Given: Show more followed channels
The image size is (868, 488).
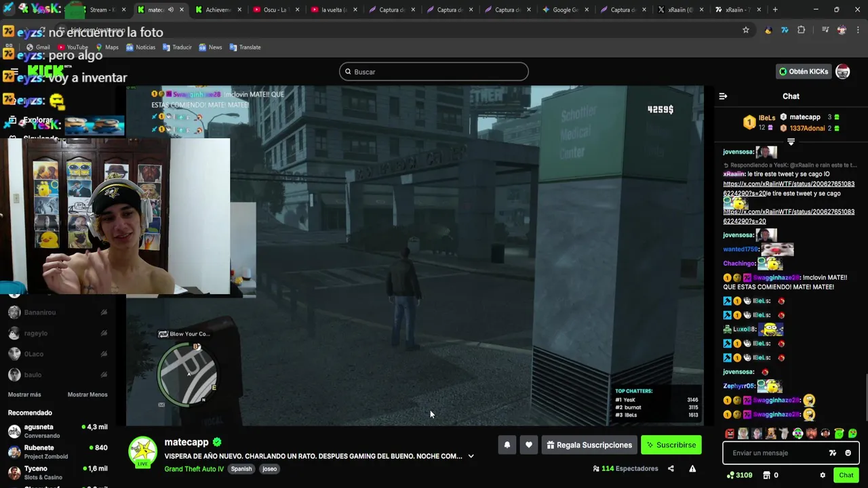Looking at the screenshot, I should pyautogui.click(x=24, y=394).
